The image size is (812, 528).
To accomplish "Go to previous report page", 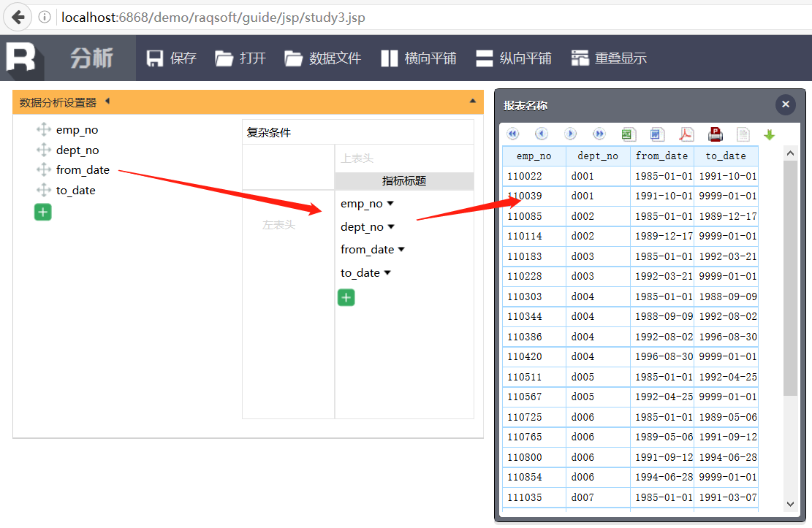I will (542, 134).
